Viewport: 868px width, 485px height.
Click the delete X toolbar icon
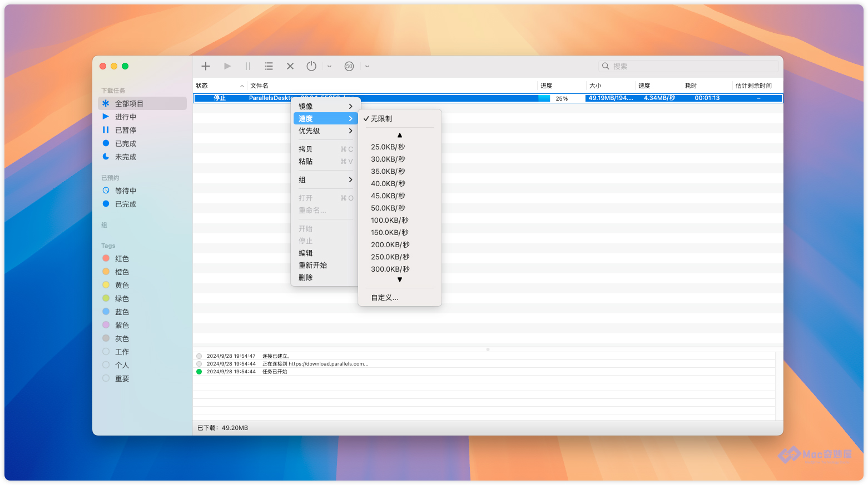coord(290,66)
